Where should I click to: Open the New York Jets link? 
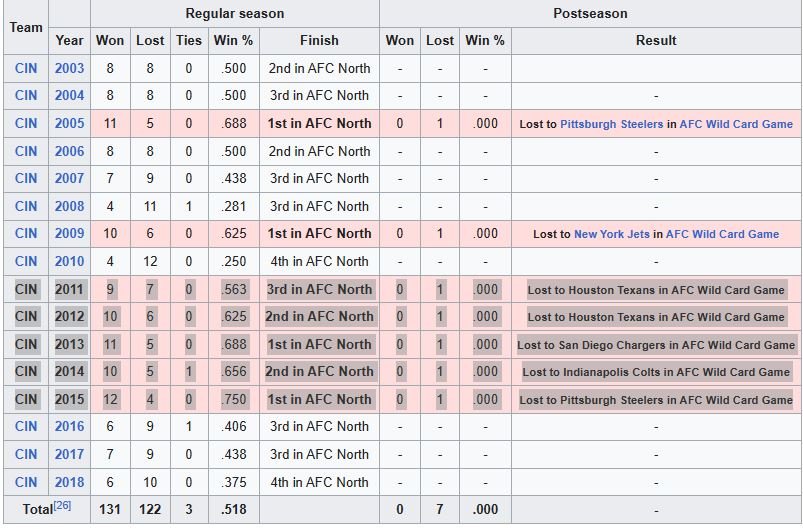(611, 234)
